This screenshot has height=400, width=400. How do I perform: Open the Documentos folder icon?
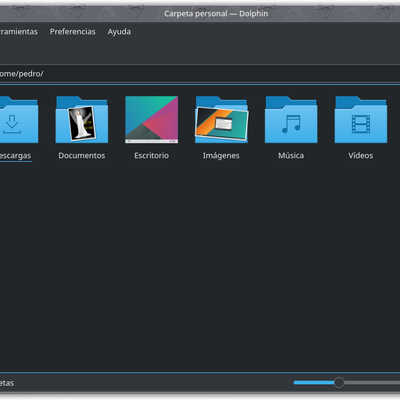pyautogui.click(x=82, y=120)
